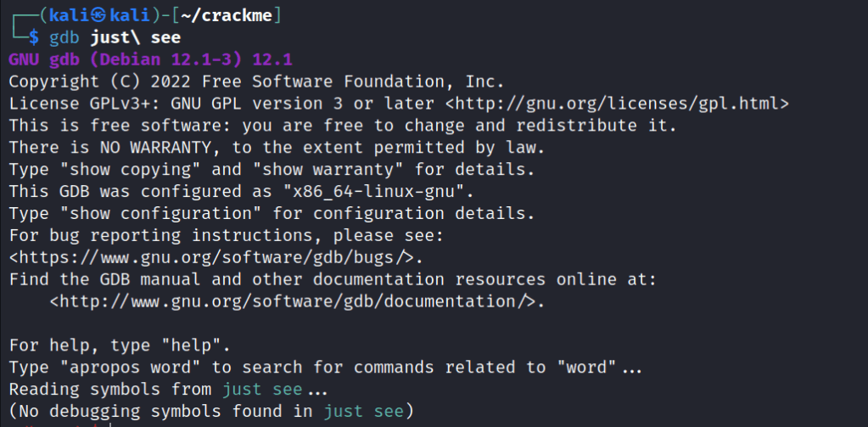The image size is (868, 427).
Task: Click the file name in Reading symbols line
Action: pos(261,390)
